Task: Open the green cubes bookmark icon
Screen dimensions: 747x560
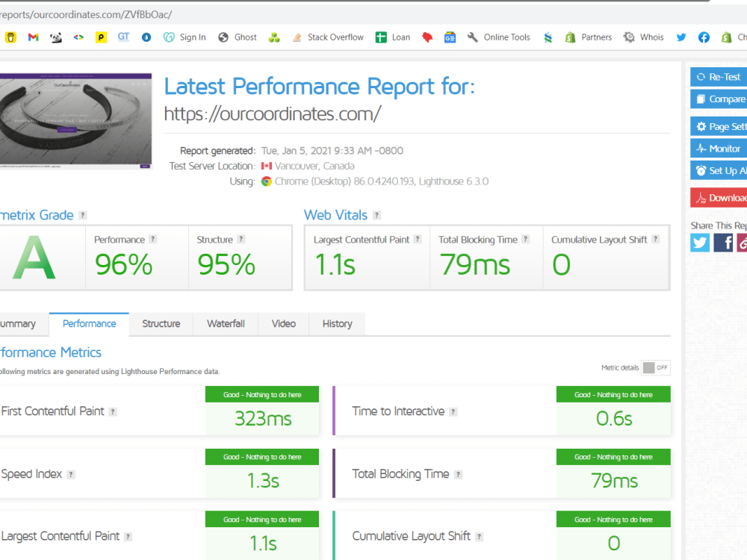Action: pyautogui.click(x=274, y=37)
